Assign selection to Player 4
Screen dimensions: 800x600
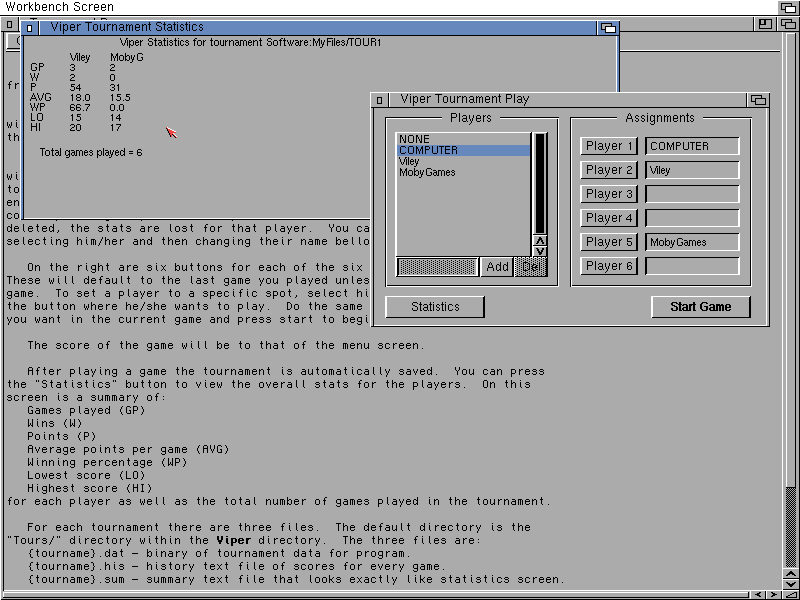[609, 218]
